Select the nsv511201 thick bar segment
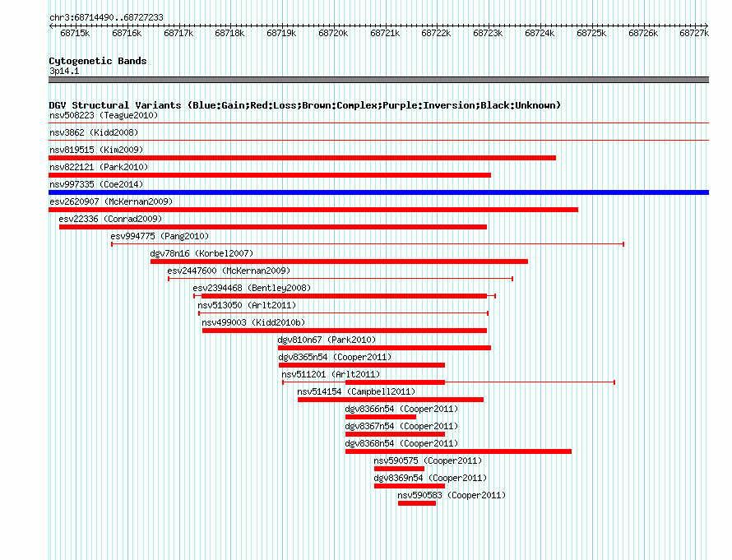The height and width of the screenshot is (560, 732). pos(396,382)
